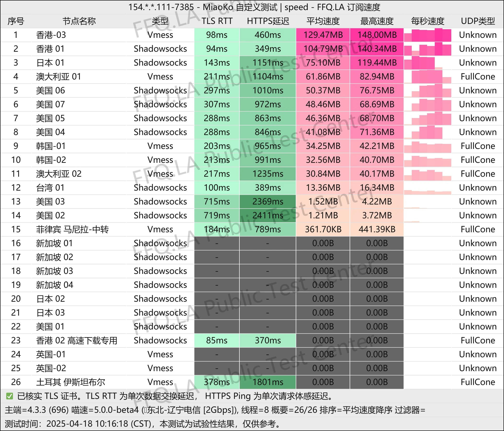Click node name 韩国-01

[51, 146]
